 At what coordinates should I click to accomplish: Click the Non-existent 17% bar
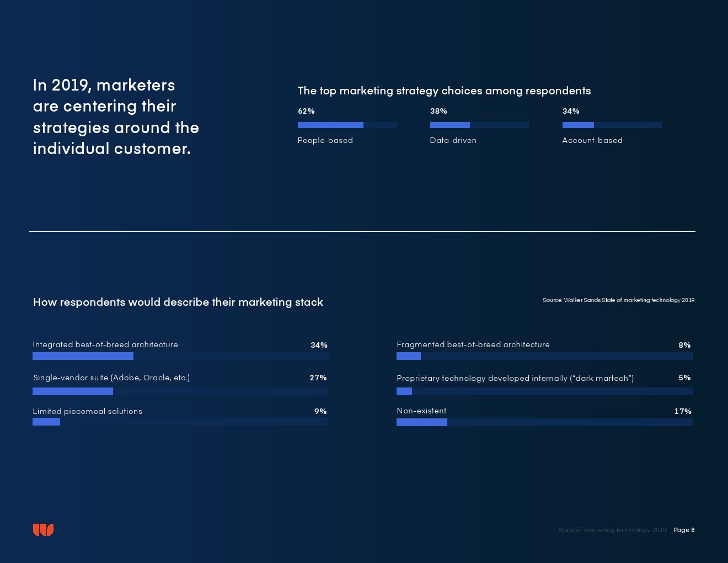(x=544, y=422)
